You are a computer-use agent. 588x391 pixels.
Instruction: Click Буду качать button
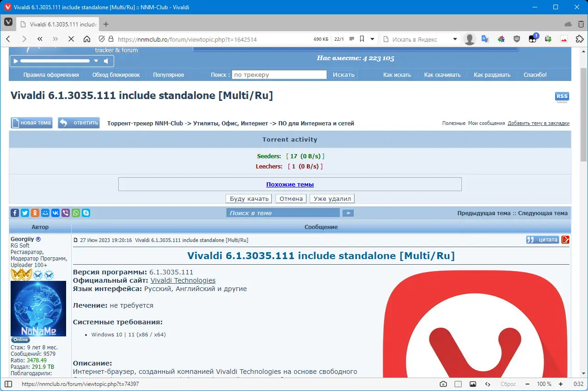pos(249,199)
